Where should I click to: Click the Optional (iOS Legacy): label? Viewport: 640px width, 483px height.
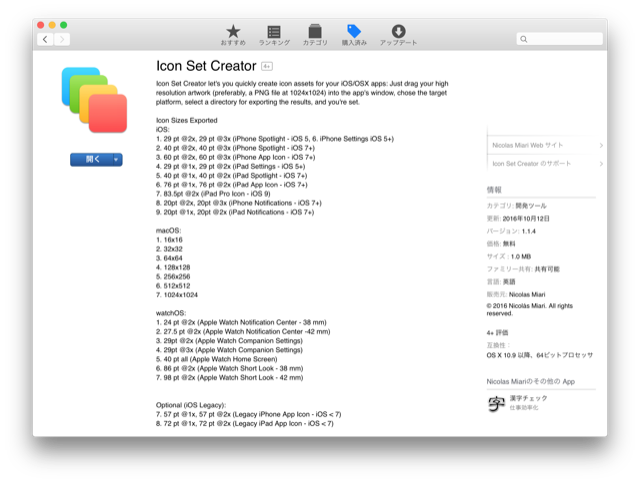191,405
